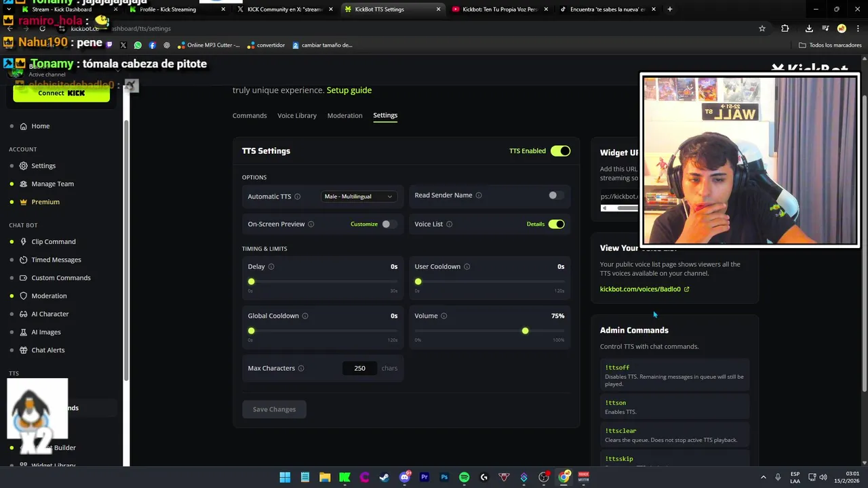Adjust the Volume slider handle
The image size is (868, 488).
526,331
